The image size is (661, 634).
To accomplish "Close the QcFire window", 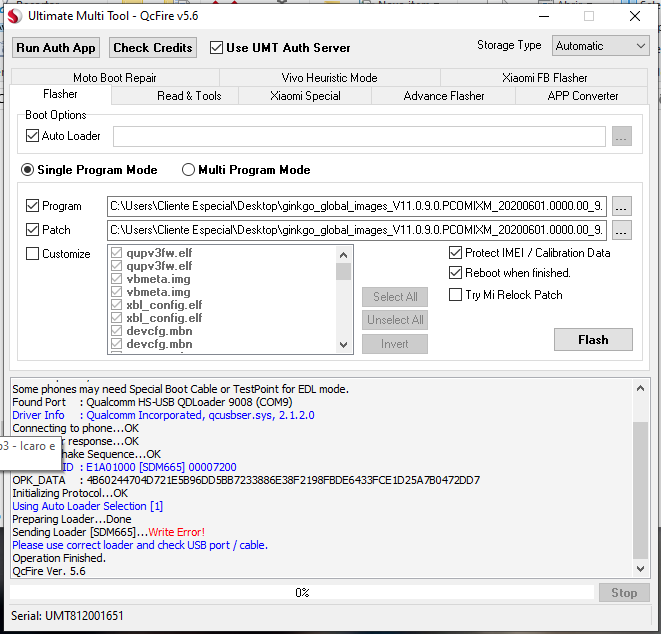I will (635, 16).
